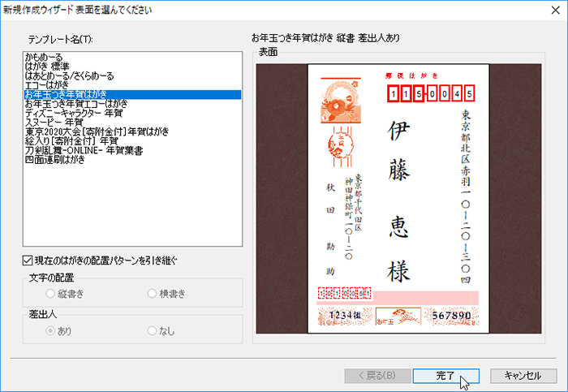Pick the エコーはがき template

(48, 85)
